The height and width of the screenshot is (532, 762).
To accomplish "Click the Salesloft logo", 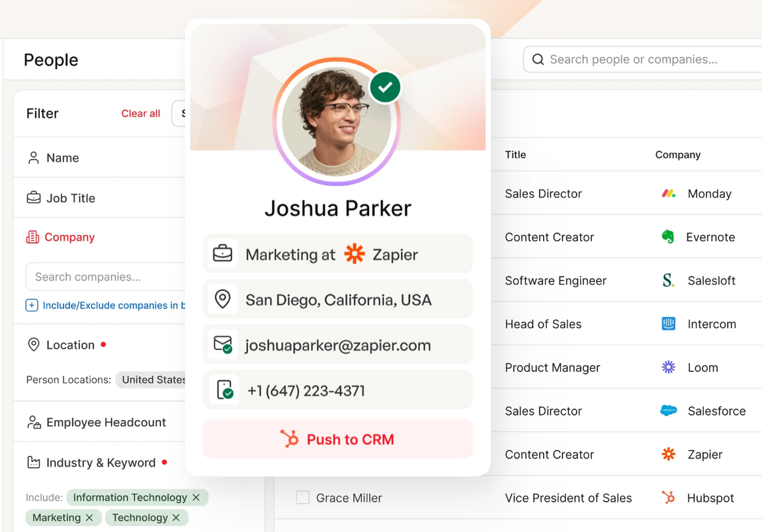I will coord(668,280).
